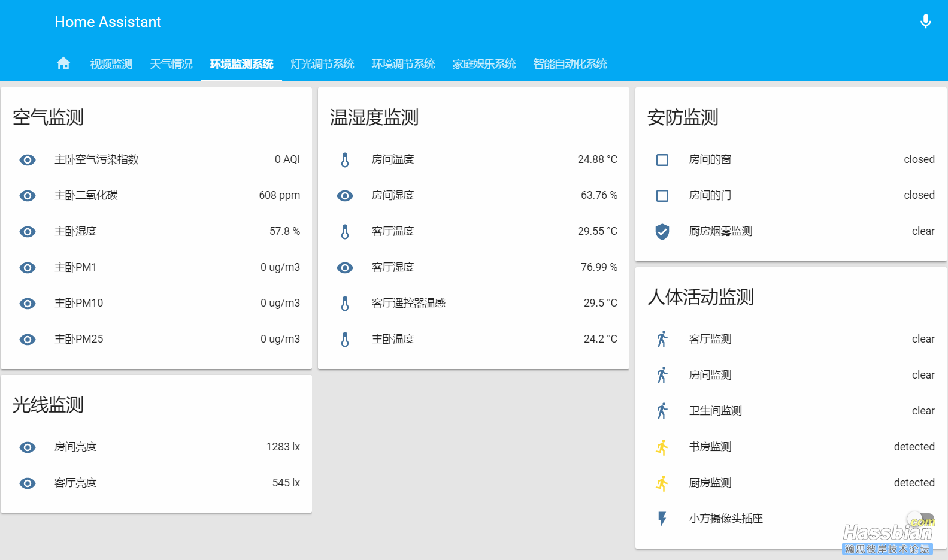Click the eye icon for 客厅亮度
The height and width of the screenshot is (560, 948).
pos(28,483)
